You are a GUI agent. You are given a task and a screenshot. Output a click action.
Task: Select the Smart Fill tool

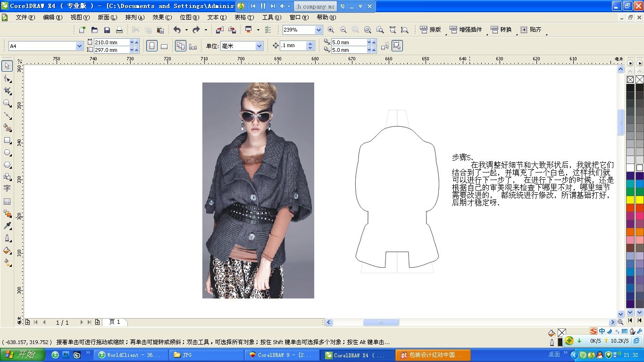7,127
